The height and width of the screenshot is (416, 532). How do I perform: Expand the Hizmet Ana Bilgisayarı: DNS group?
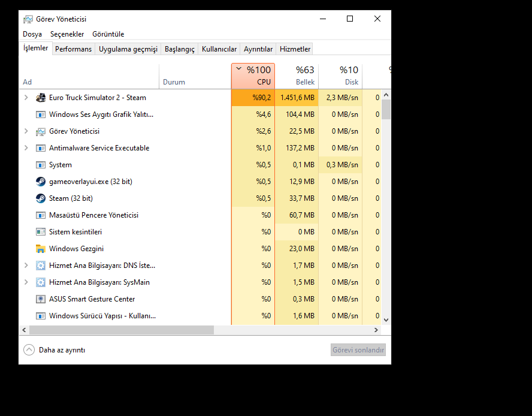pyautogui.click(x=26, y=265)
